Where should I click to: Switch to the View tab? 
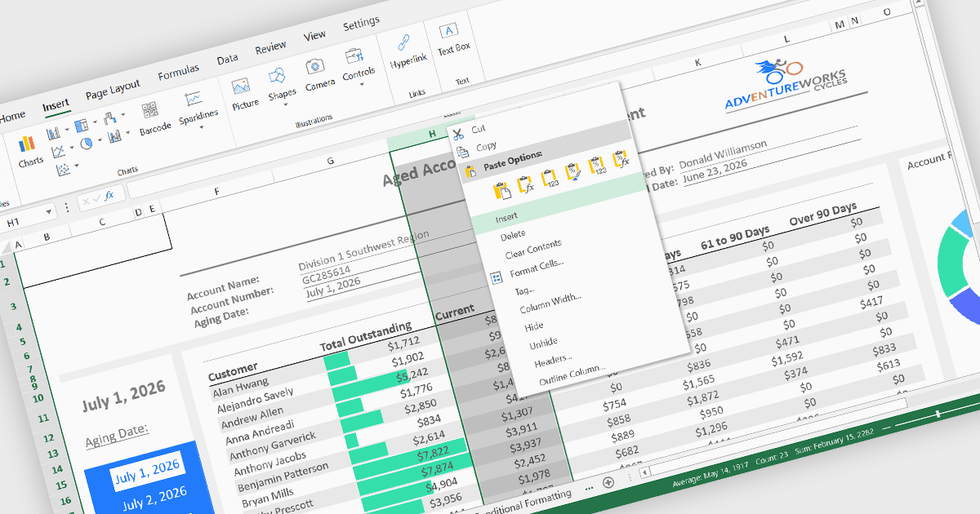coord(314,37)
